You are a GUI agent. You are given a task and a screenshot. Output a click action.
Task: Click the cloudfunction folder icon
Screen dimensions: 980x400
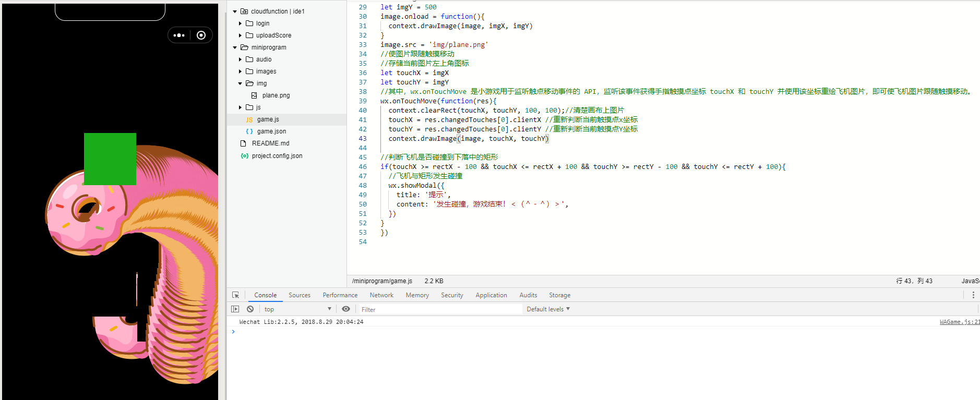(x=244, y=11)
